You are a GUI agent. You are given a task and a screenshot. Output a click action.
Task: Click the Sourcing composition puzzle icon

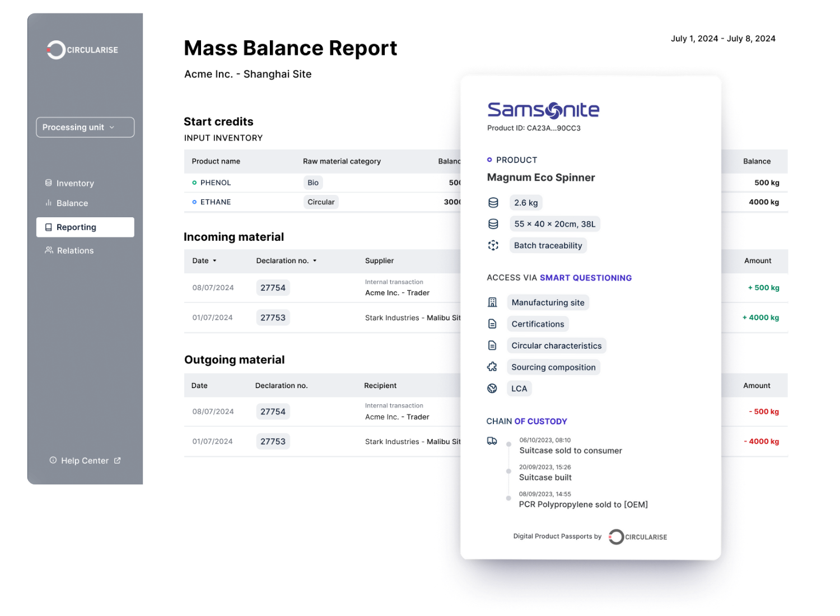[492, 367]
